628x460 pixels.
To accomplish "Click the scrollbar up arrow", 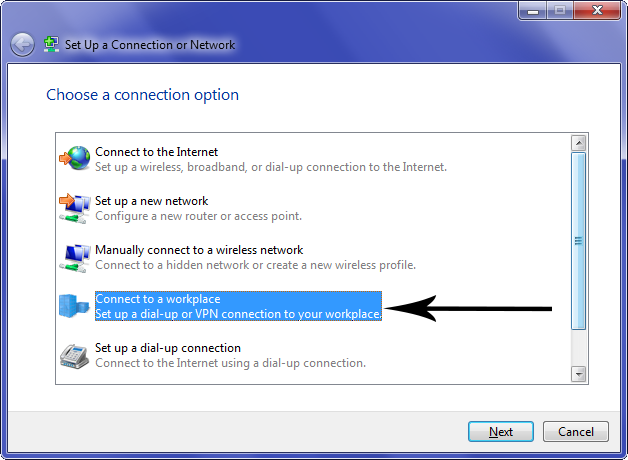I will (x=578, y=143).
